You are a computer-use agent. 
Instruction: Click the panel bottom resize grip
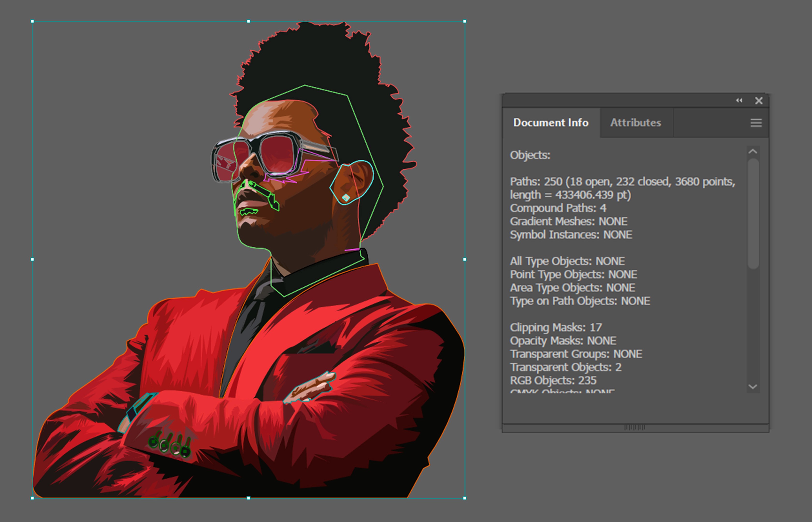coord(634,428)
